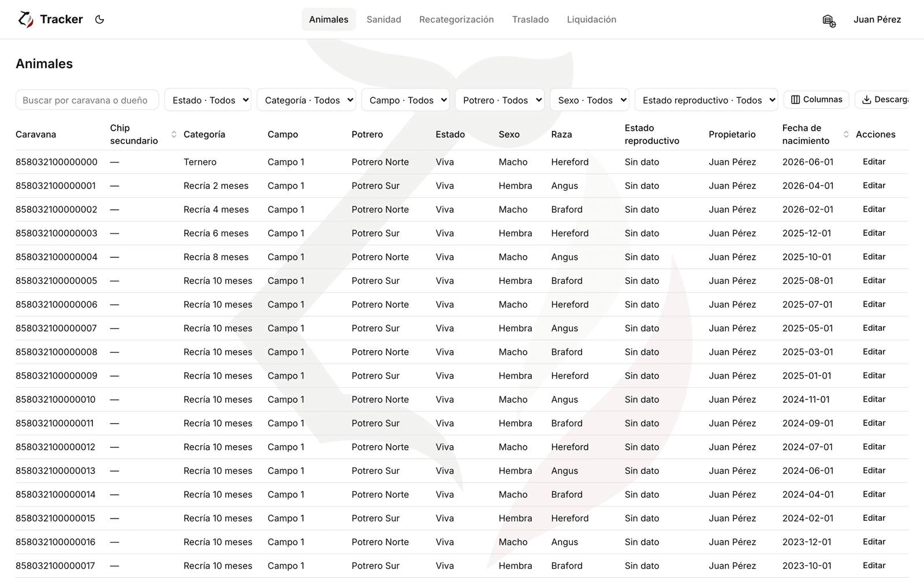Screen dimensions: 924x578
Task: Open the Columnas column chooser
Action: (x=817, y=99)
